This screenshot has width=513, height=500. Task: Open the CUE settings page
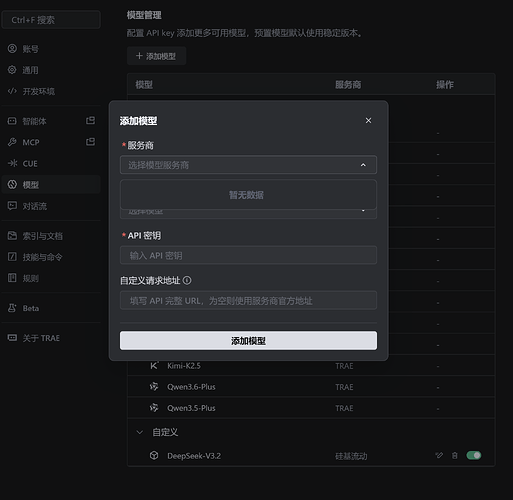[x=51, y=163]
